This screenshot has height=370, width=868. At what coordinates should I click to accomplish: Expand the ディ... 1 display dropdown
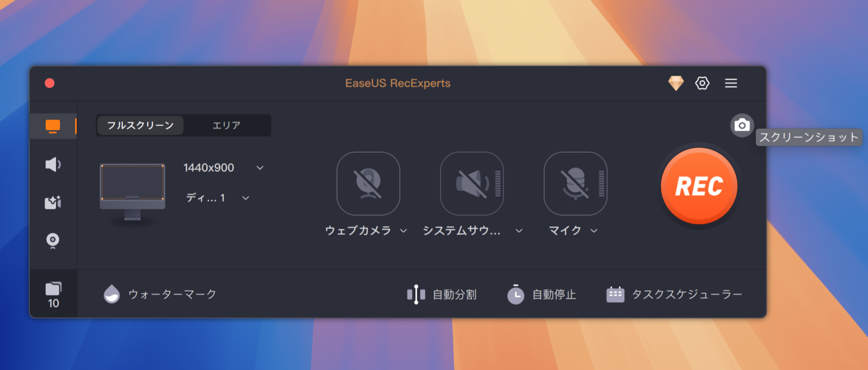pyautogui.click(x=246, y=198)
